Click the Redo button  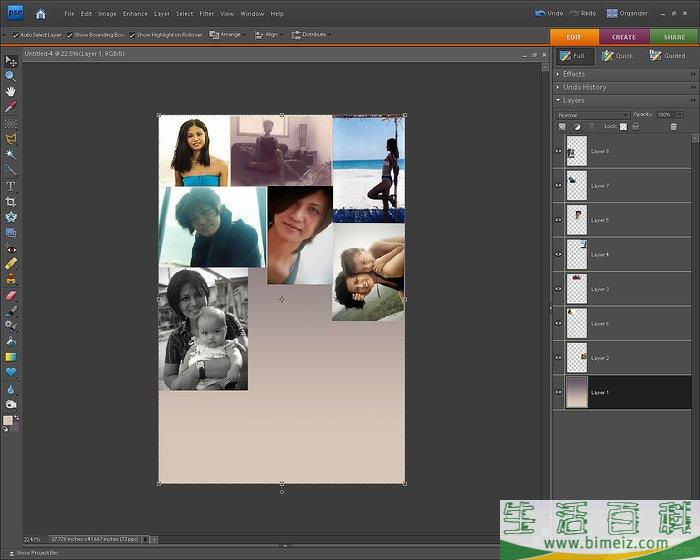583,13
